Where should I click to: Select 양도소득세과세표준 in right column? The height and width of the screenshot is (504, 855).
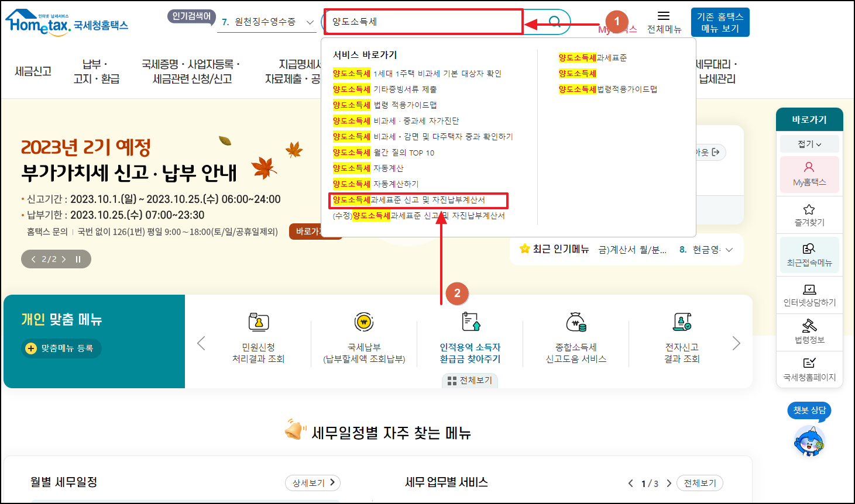coord(593,58)
